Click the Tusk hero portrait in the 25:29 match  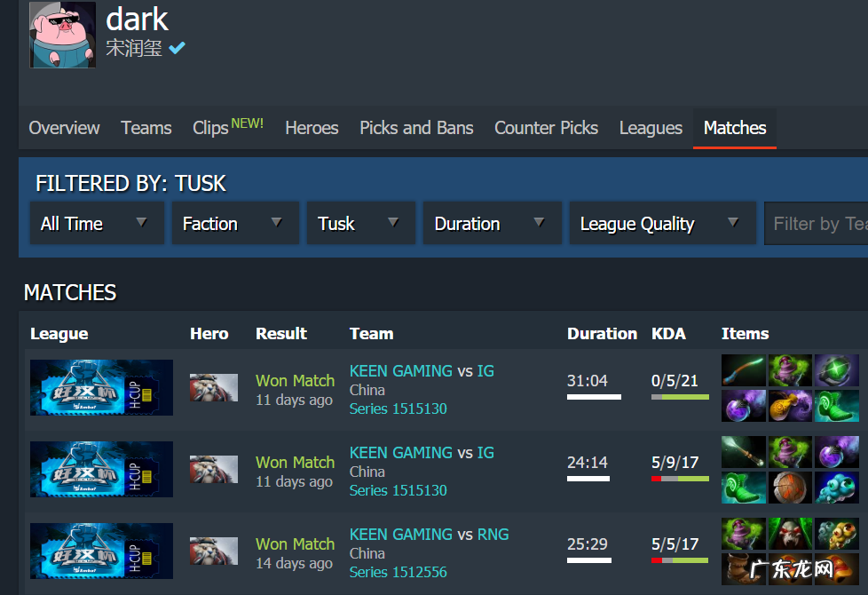coord(214,551)
